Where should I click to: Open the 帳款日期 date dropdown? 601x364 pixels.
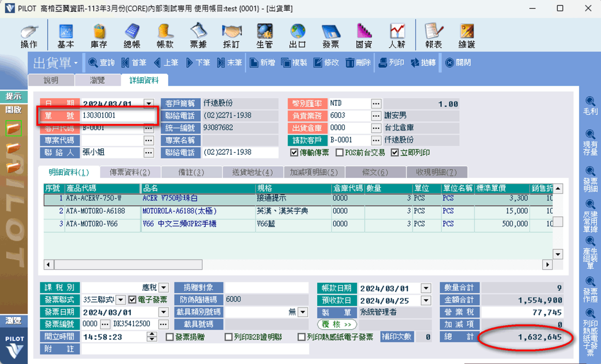pos(426,288)
